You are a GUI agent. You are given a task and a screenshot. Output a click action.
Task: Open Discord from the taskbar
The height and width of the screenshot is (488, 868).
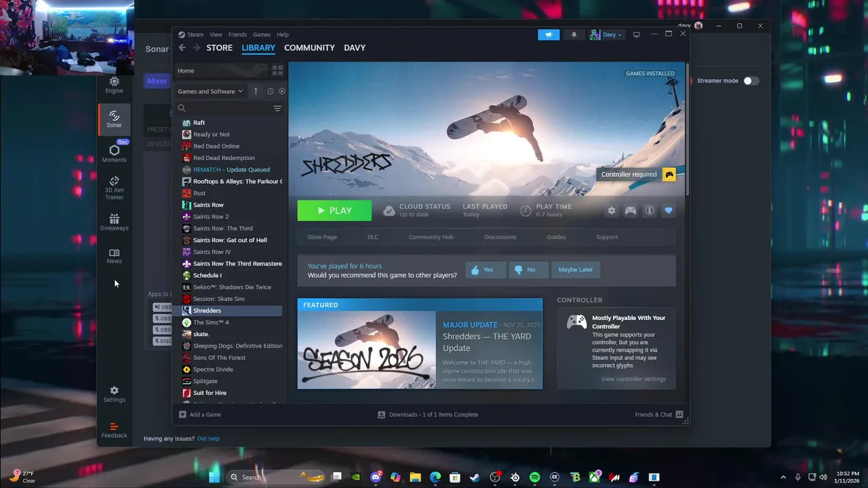click(x=376, y=477)
